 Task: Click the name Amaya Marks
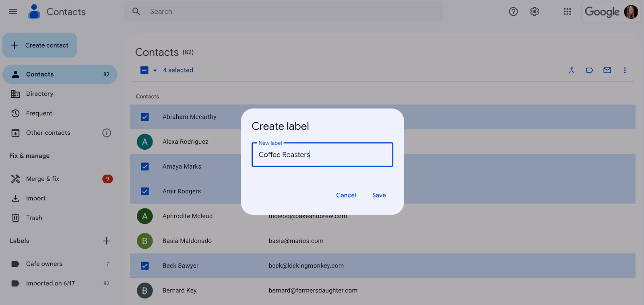tap(182, 167)
